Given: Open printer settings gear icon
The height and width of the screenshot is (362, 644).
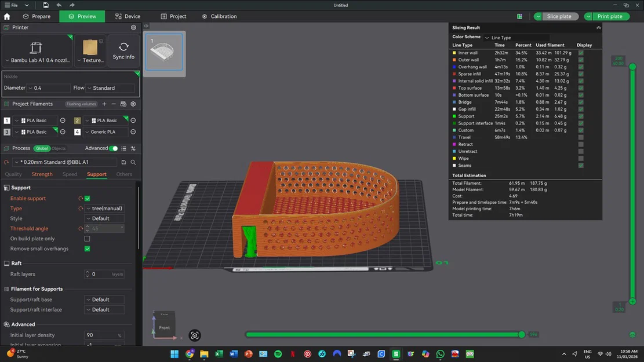Looking at the screenshot, I should pos(133,27).
